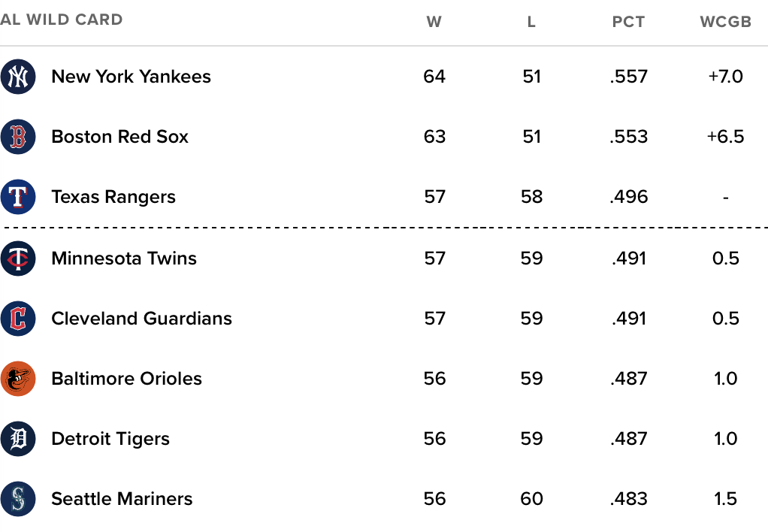Viewport: 768px width, 532px height.
Task: Click the Minnesota Twins logo
Action: click(x=18, y=258)
